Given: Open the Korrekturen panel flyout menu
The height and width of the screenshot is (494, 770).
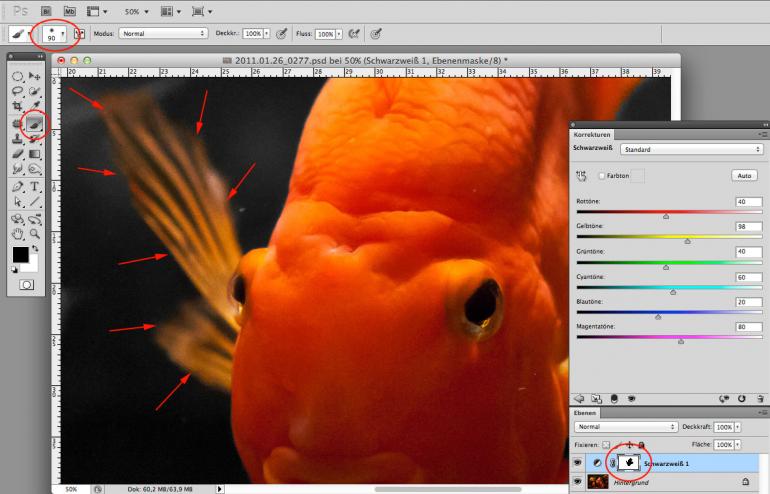Looking at the screenshot, I should pos(762,134).
